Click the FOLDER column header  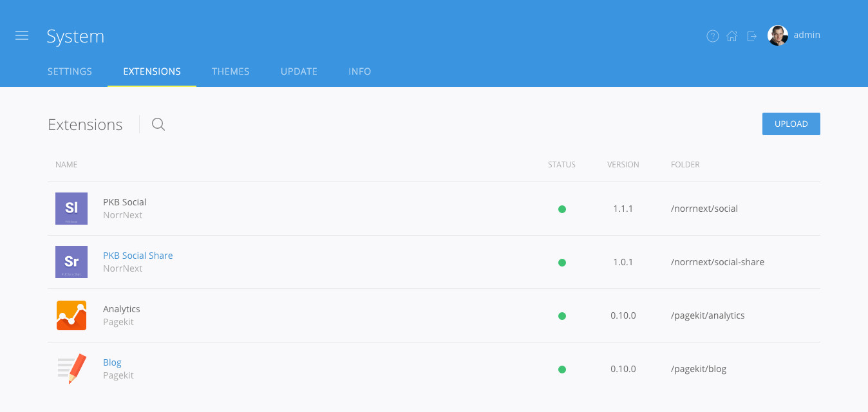click(685, 165)
